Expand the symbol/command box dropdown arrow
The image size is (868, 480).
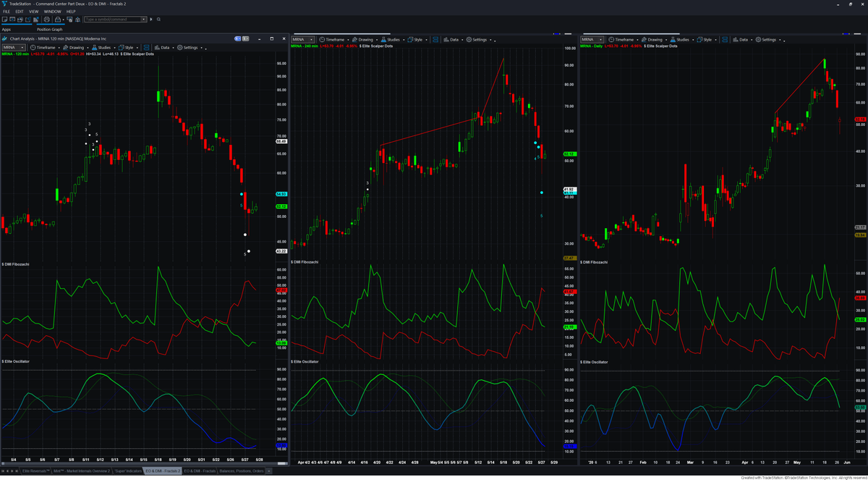click(143, 20)
